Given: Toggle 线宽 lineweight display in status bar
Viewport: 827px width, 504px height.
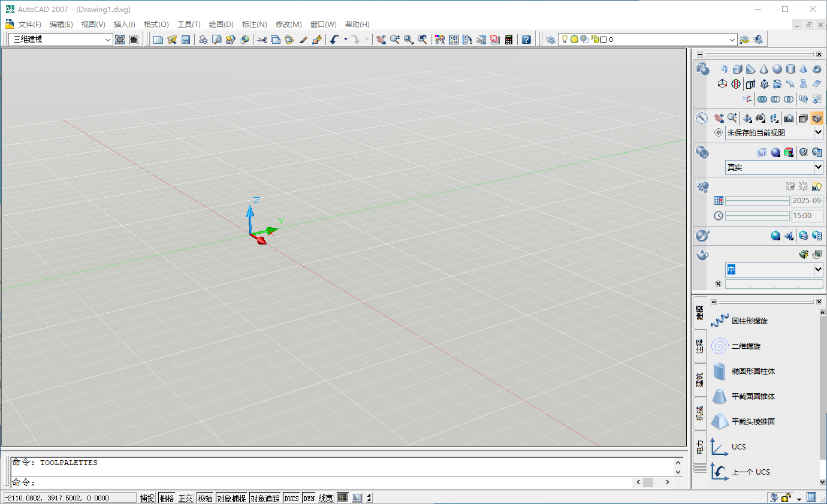Looking at the screenshot, I should (325, 498).
